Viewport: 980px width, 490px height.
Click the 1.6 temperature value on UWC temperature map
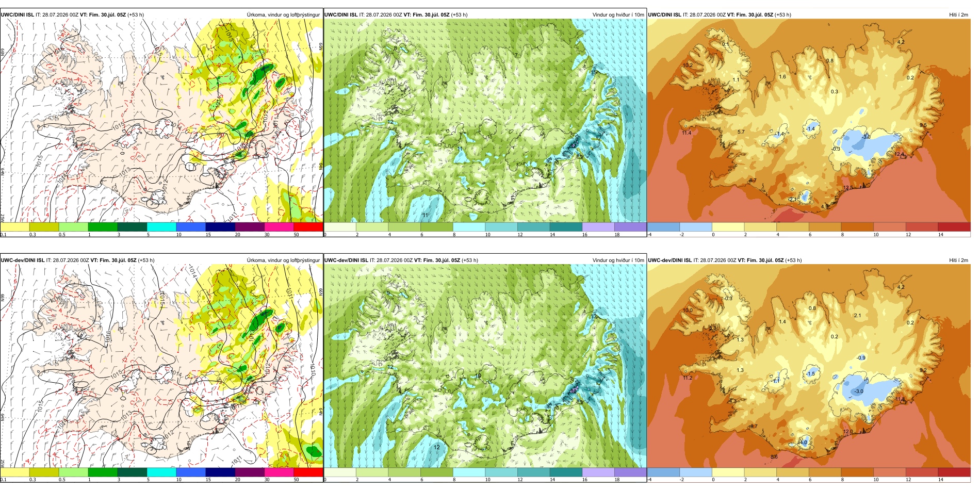[x=782, y=77]
